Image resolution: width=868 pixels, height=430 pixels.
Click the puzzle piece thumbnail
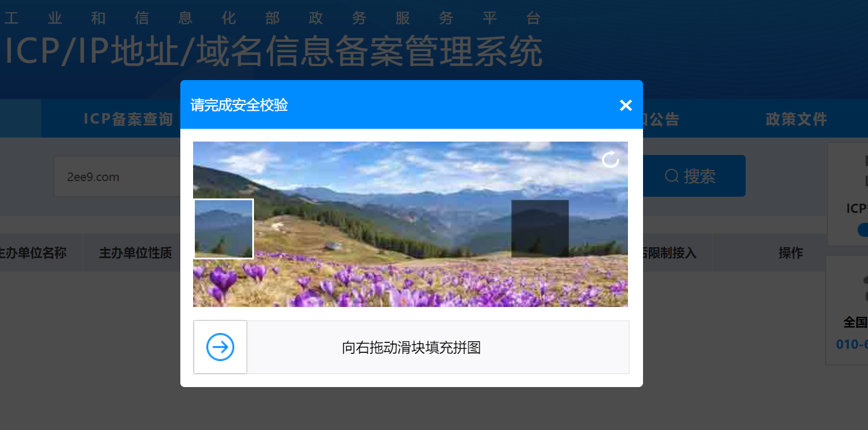click(223, 229)
